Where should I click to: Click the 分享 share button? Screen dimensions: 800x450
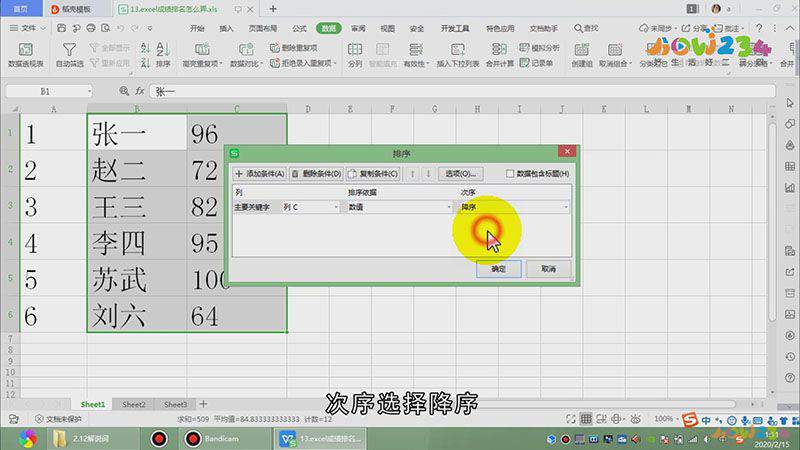[693, 28]
